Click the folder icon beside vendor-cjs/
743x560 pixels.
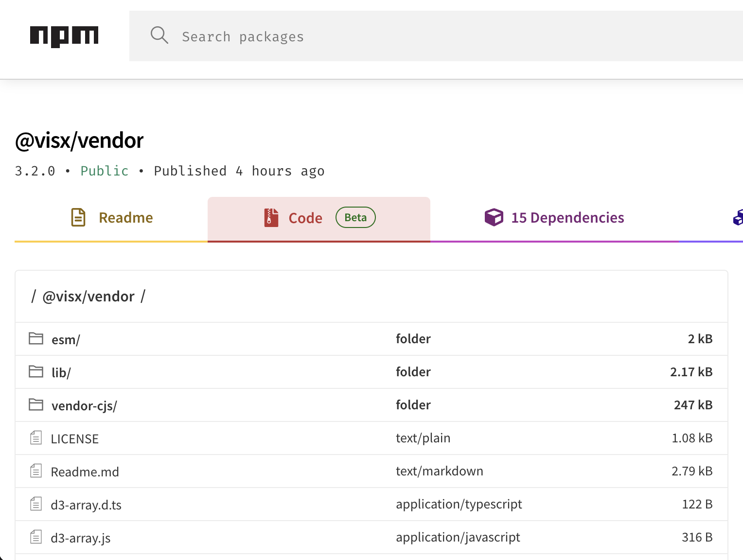pyautogui.click(x=36, y=404)
